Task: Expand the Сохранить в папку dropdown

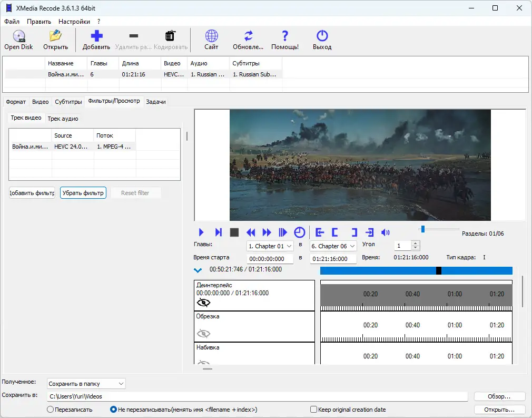Action: (86, 384)
